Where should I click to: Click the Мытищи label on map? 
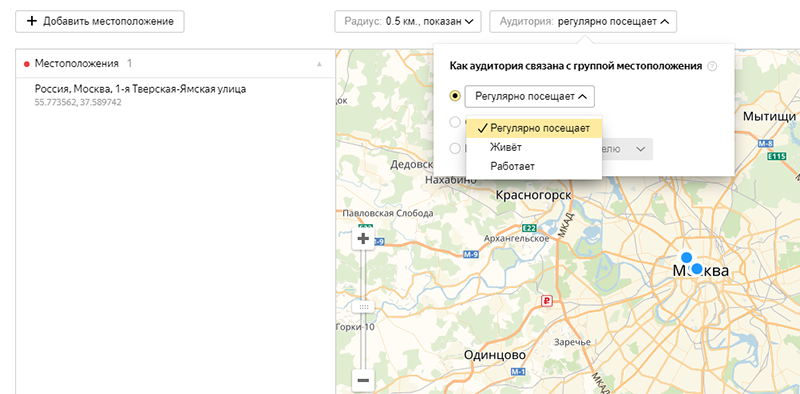pyautogui.click(x=769, y=116)
